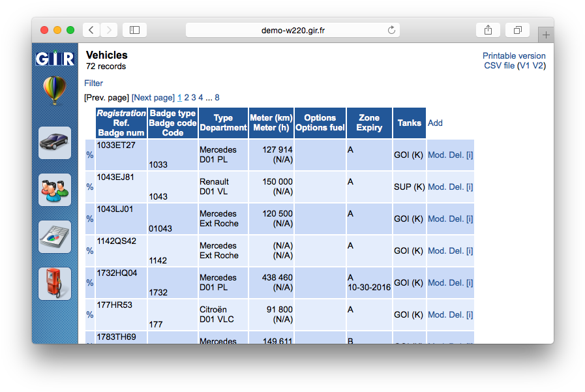Image resolution: width=585 pixels, height=392 pixels.
Task: Click Mod. for vehicle 1033ET27
Action: click(x=437, y=155)
